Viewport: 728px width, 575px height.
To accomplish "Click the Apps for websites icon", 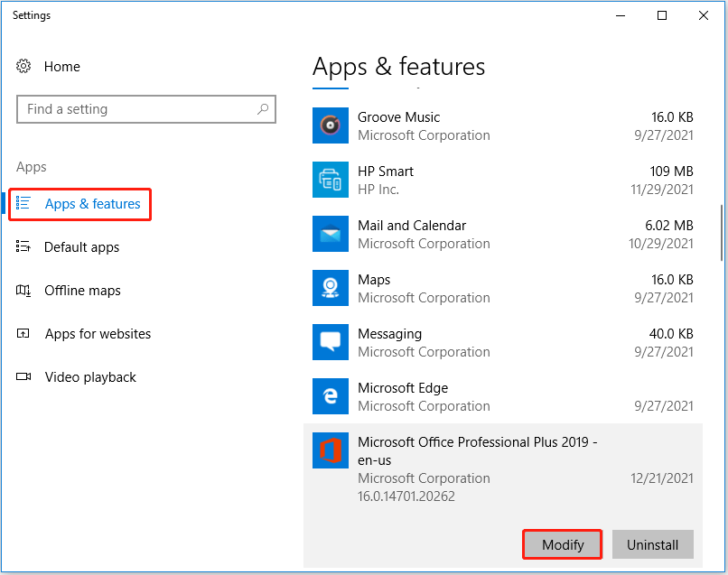I will click(23, 334).
